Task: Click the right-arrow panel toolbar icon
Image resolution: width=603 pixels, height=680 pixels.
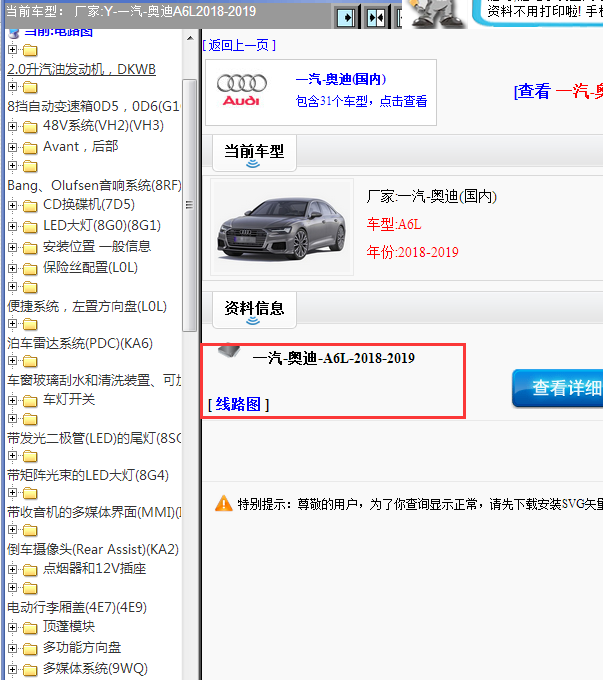Action: click(346, 18)
